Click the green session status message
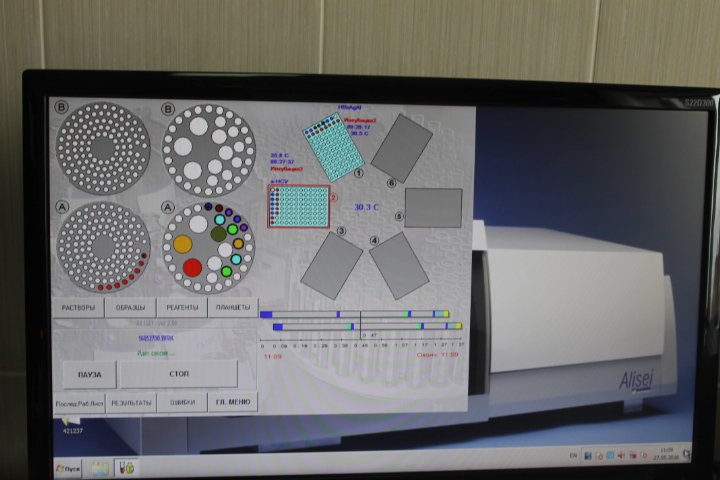Viewport: 720px width, 480px height. tap(156, 353)
